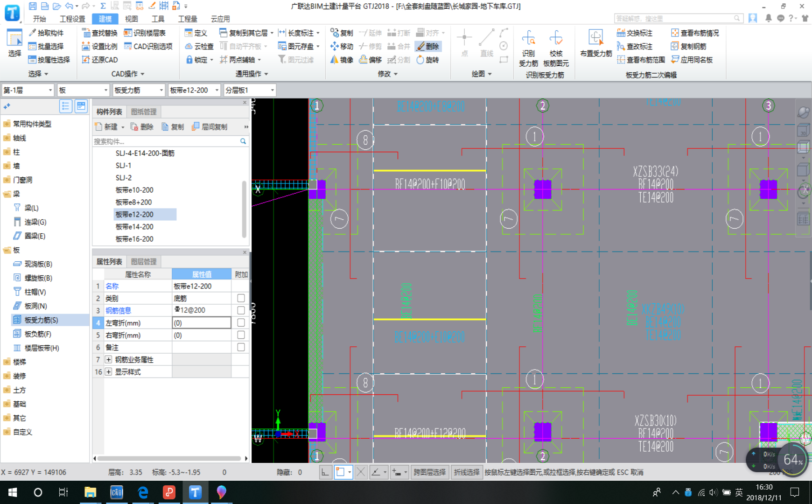The height and width of the screenshot is (504, 812).
Task: Click the left panel horizontal scrollbar
Action: tap(169, 458)
